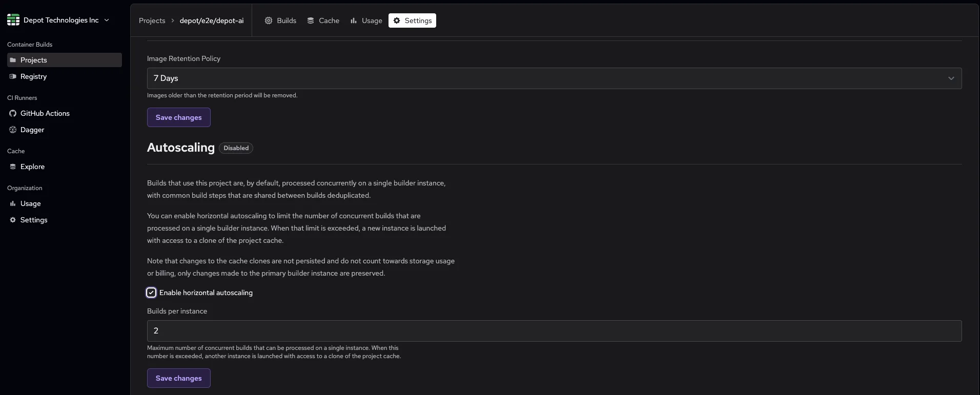Click the Depot logo icon
980x395 pixels.
click(x=13, y=20)
